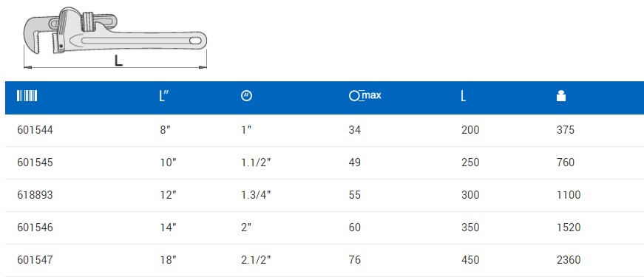
Task: Select product code 601546
Action: pyautogui.click(x=35, y=228)
